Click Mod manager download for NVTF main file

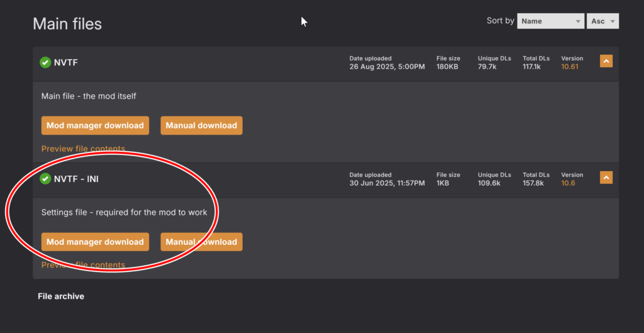click(95, 125)
